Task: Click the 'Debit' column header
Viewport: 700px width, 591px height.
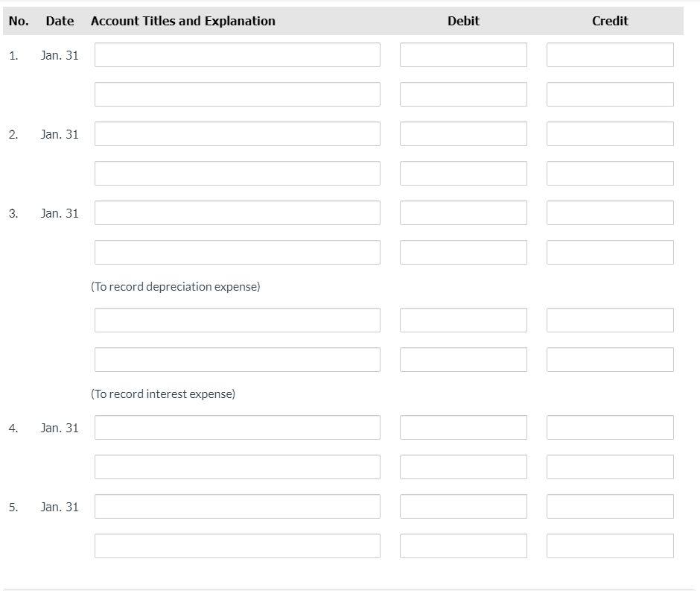Action: pos(463,21)
